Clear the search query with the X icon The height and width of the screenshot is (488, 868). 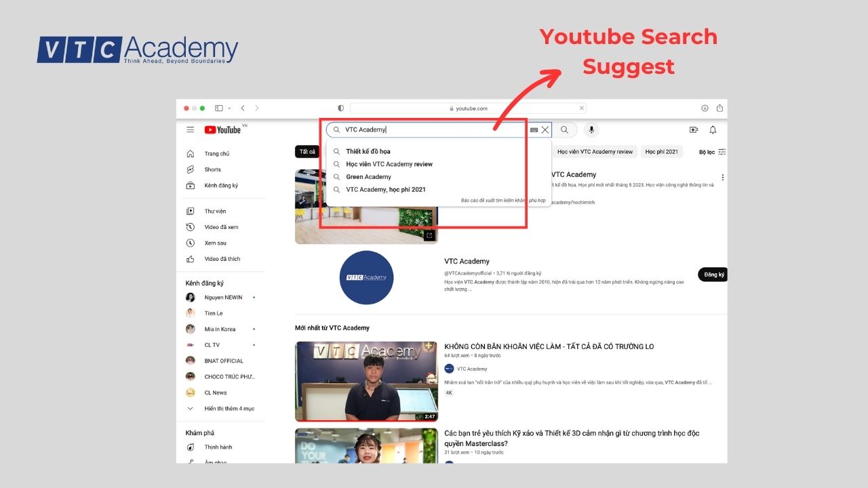point(545,129)
